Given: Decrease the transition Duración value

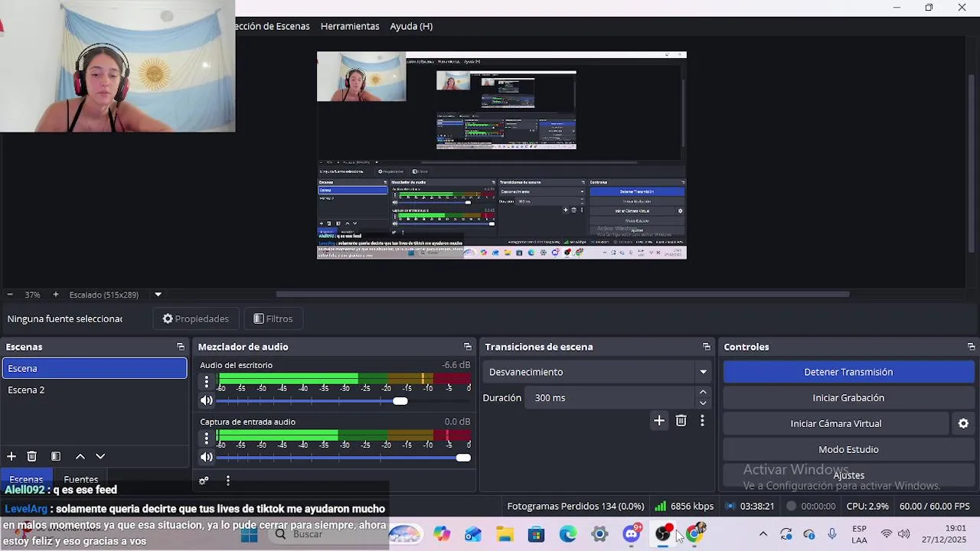Looking at the screenshot, I should (703, 403).
